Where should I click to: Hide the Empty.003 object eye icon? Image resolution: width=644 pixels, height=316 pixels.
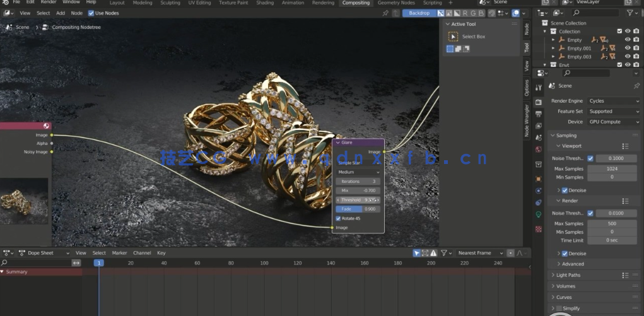pyautogui.click(x=628, y=57)
